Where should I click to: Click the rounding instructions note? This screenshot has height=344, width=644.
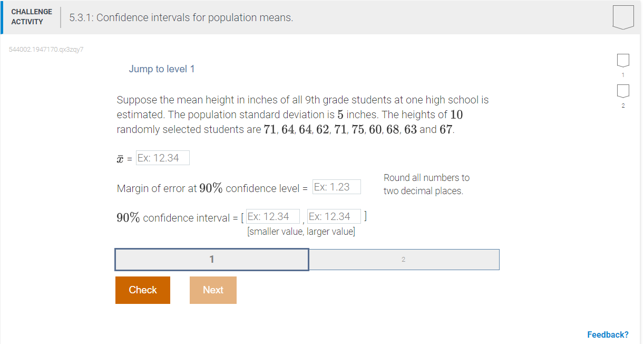(x=426, y=184)
